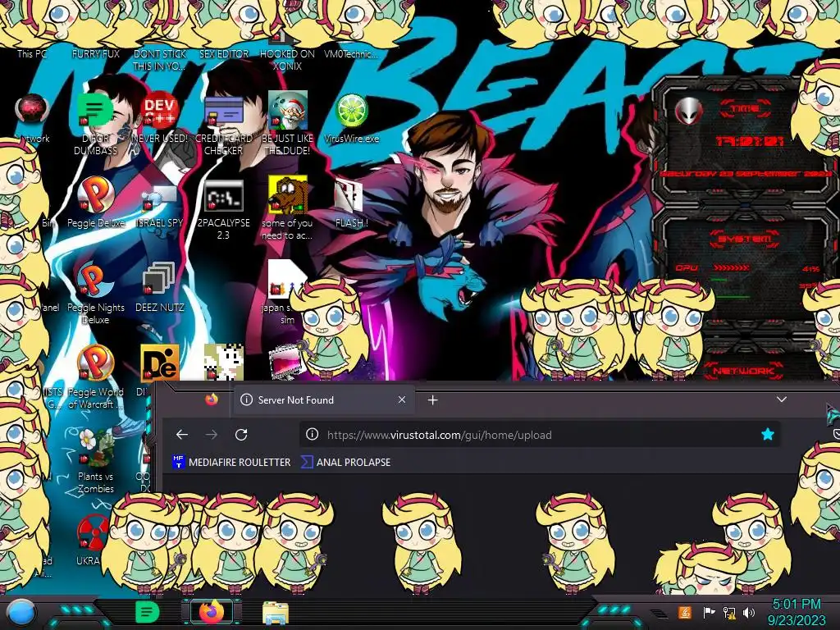Image resolution: width=840 pixels, height=630 pixels.
Task: Open the 'some of you need to ac...' dog icon
Action: 288,195
